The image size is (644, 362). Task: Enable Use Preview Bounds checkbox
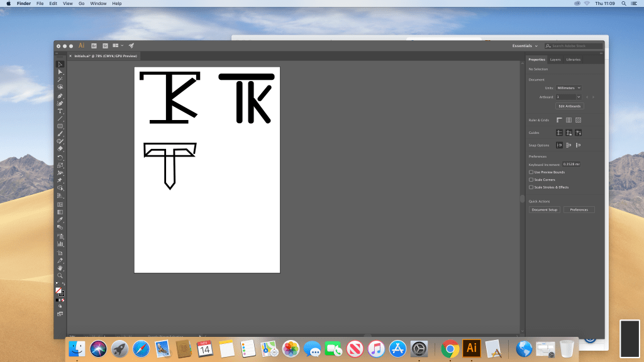pyautogui.click(x=531, y=172)
